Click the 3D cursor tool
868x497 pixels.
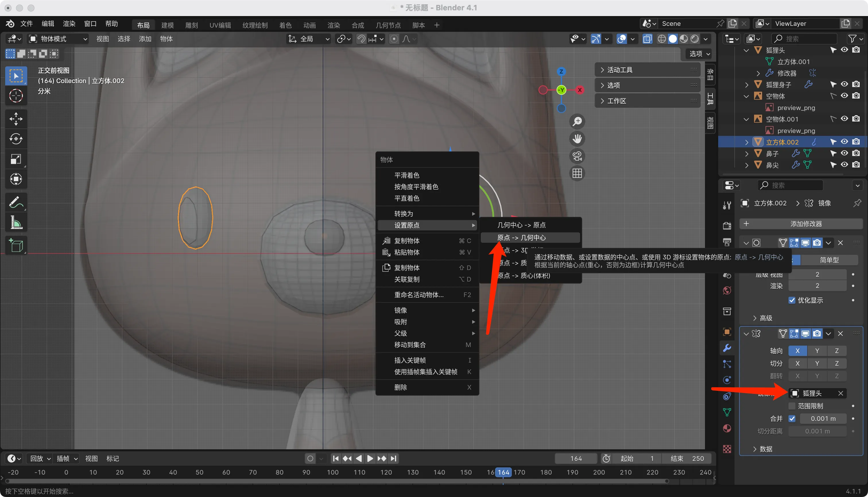coord(16,96)
